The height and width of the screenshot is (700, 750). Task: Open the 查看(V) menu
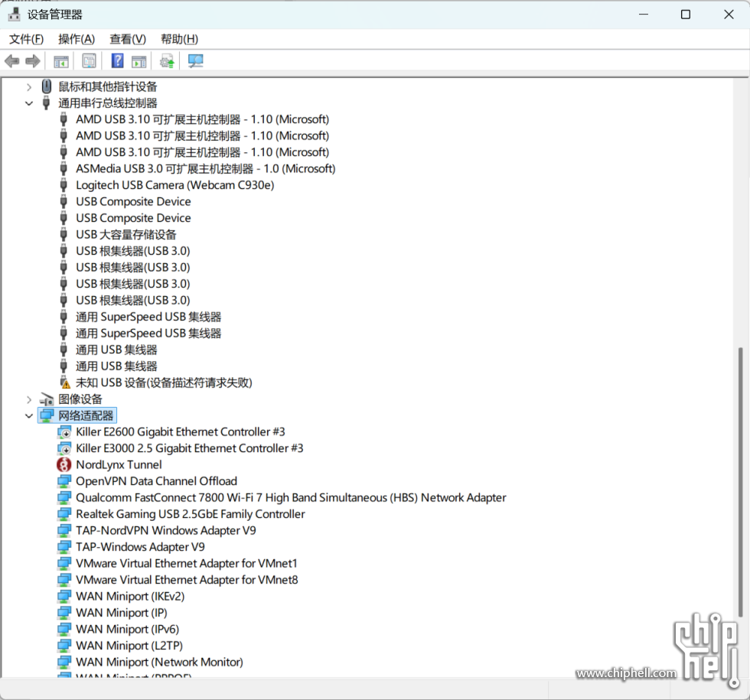click(x=128, y=39)
